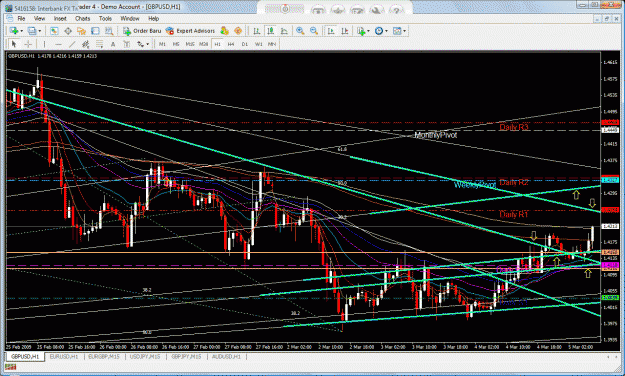The height and width of the screenshot is (376, 625).
Task: Switch to line chart display
Action: pyautogui.click(x=284, y=31)
